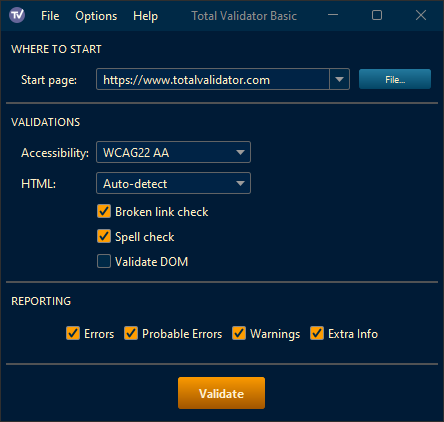This screenshot has width=444, height=422.
Task: Open the Help menu
Action: click(145, 16)
